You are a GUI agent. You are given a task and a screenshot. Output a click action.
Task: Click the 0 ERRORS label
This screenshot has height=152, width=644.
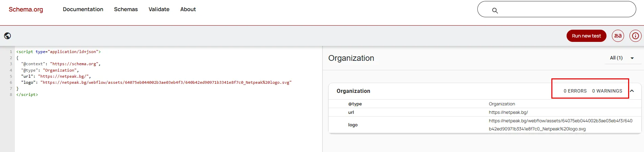click(x=575, y=91)
